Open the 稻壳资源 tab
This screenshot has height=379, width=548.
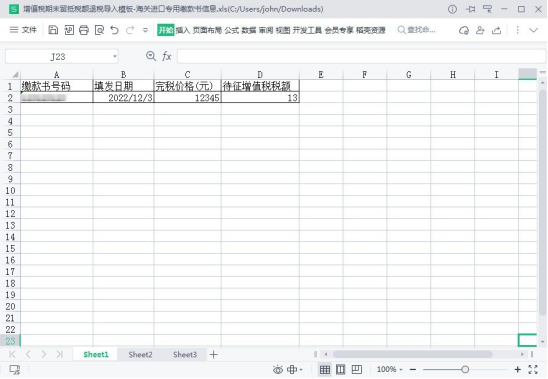tap(370, 30)
